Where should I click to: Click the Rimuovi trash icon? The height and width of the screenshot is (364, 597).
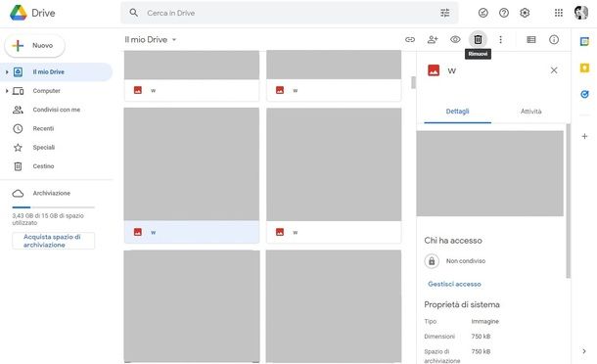click(x=478, y=39)
